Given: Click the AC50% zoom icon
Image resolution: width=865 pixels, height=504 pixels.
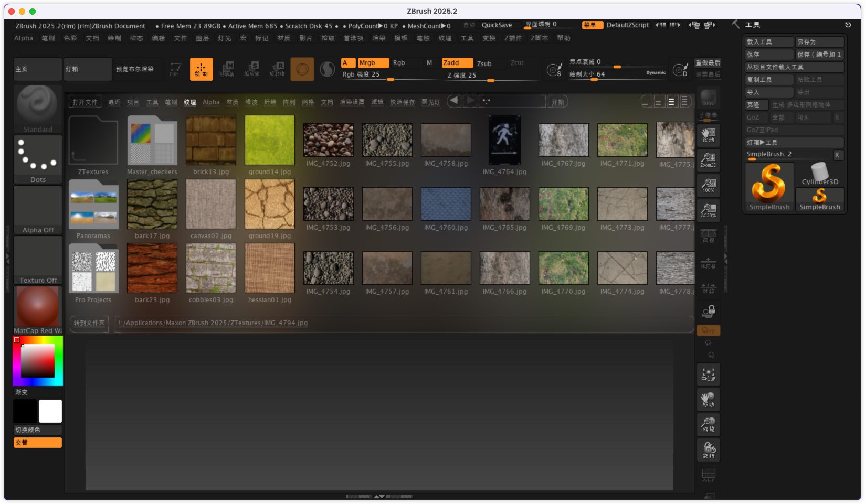Looking at the screenshot, I should click(708, 211).
